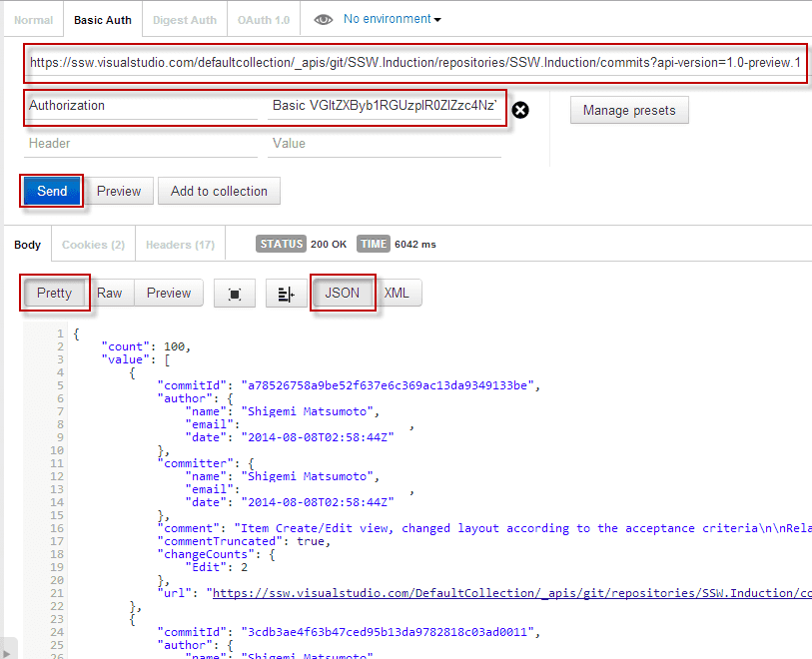Switch response view to Raw

tap(110, 293)
